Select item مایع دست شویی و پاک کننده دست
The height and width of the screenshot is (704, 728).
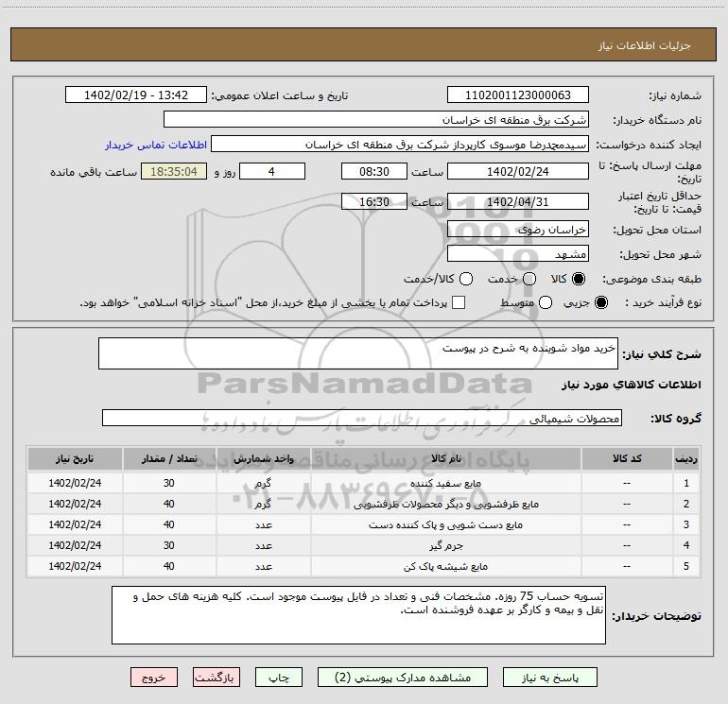point(445,525)
